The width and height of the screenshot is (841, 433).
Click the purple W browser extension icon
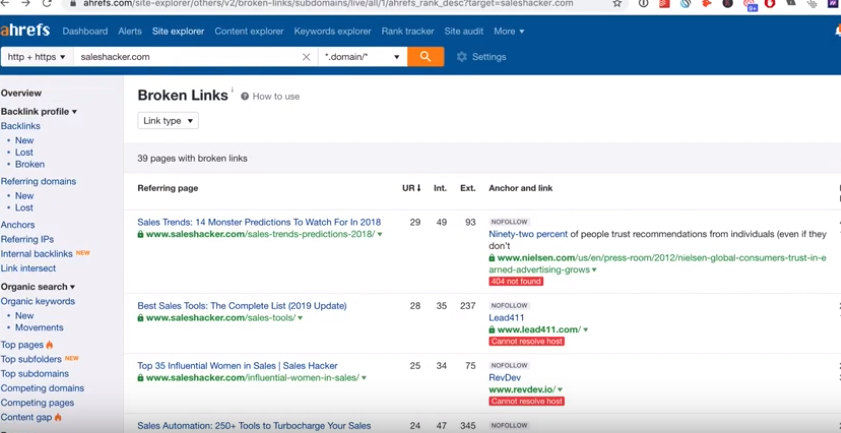click(833, 3)
